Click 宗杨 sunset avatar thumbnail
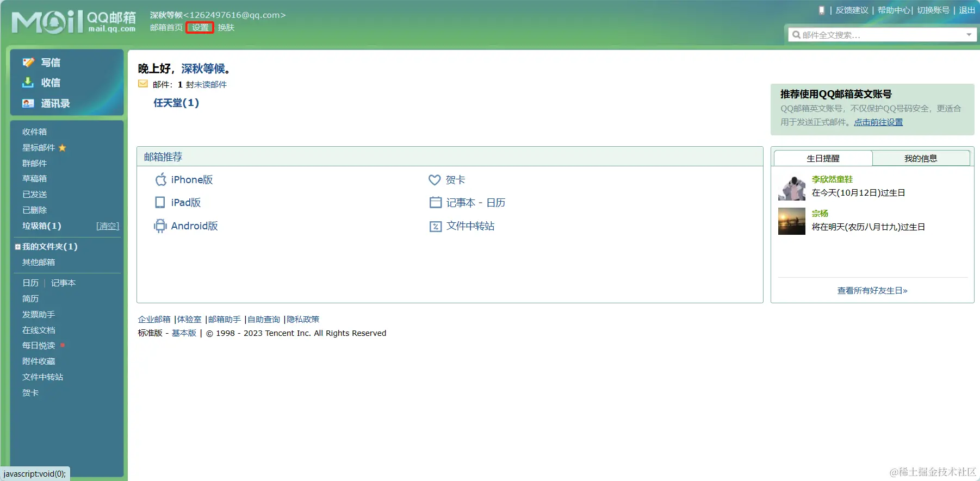This screenshot has width=980, height=481. click(792, 221)
